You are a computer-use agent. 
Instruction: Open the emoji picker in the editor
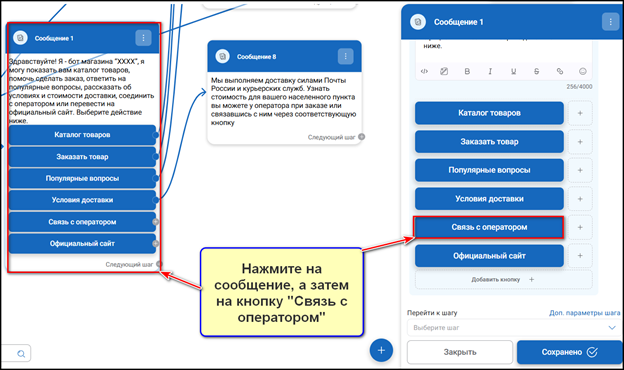coord(583,71)
